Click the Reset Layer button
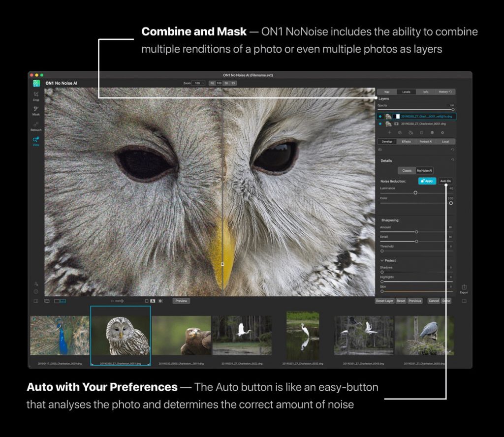 tap(384, 301)
